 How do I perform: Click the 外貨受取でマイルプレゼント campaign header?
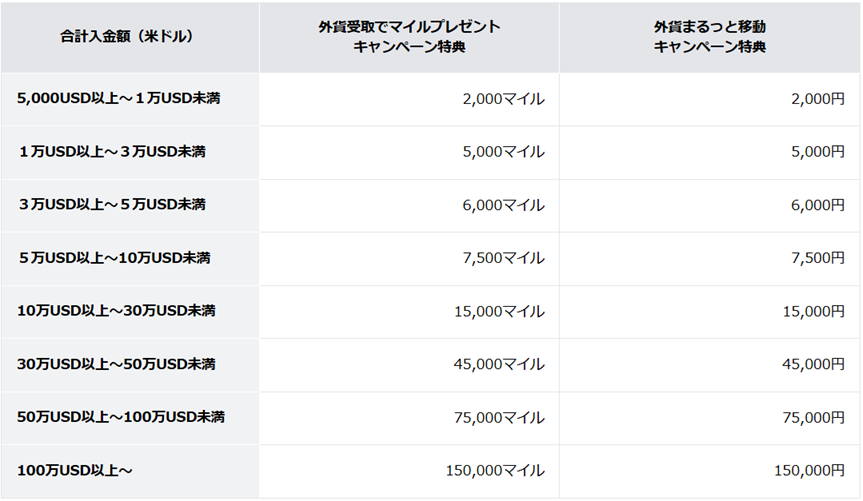[x=409, y=37]
